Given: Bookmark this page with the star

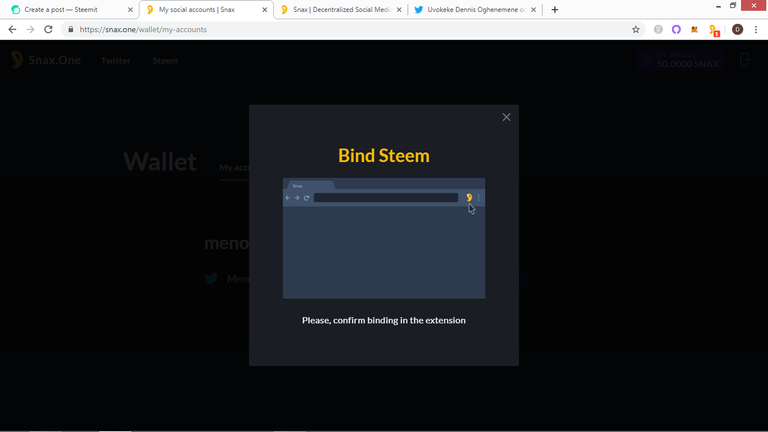Looking at the screenshot, I should click(x=636, y=29).
